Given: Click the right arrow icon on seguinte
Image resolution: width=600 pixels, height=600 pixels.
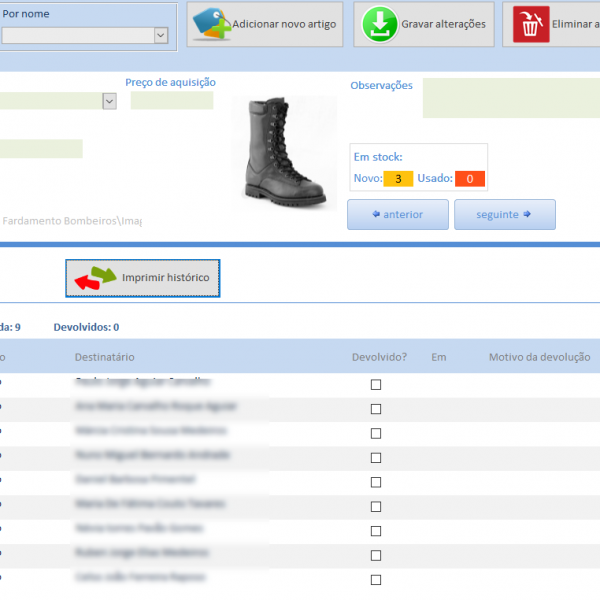Looking at the screenshot, I should click(x=526, y=214).
